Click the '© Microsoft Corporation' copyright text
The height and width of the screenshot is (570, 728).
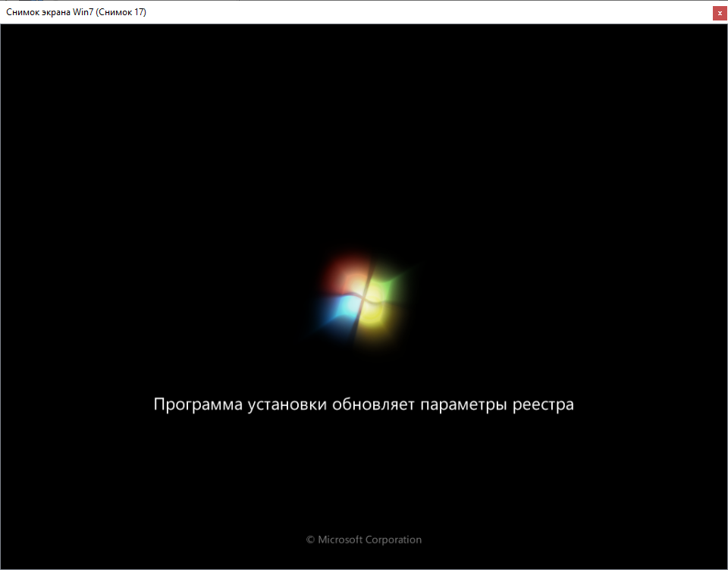[x=364, y=540]
